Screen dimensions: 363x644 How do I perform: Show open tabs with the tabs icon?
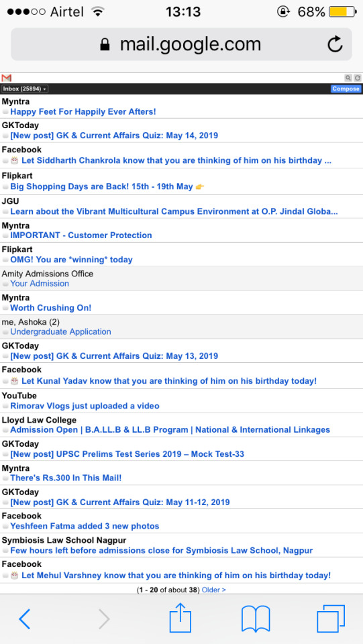coord(331,619)
